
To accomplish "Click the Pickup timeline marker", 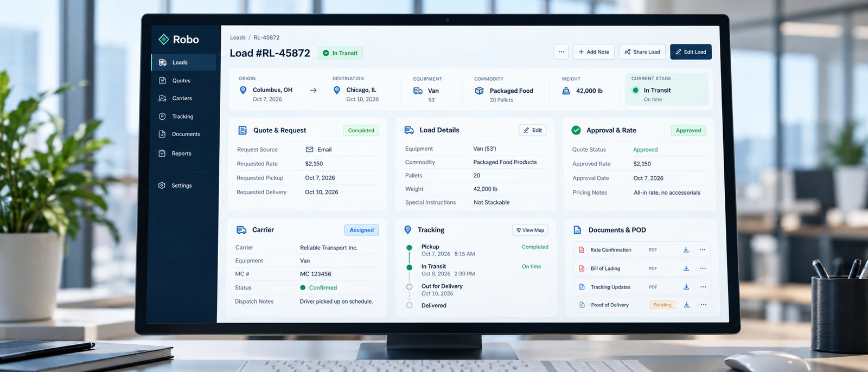I will 409,248.
